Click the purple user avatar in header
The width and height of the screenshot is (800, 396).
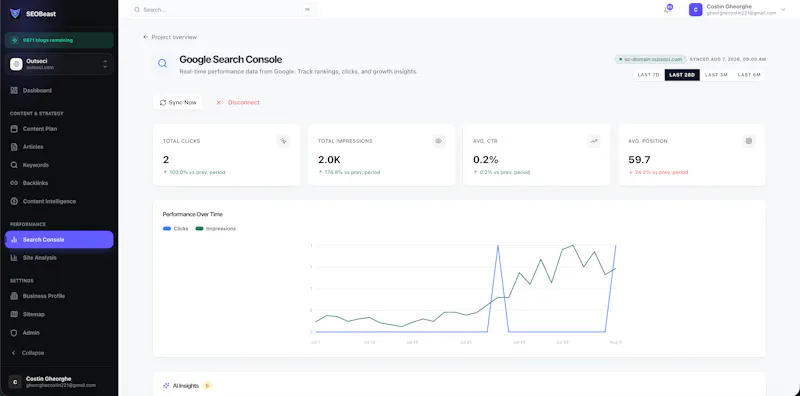pos(695,9)
